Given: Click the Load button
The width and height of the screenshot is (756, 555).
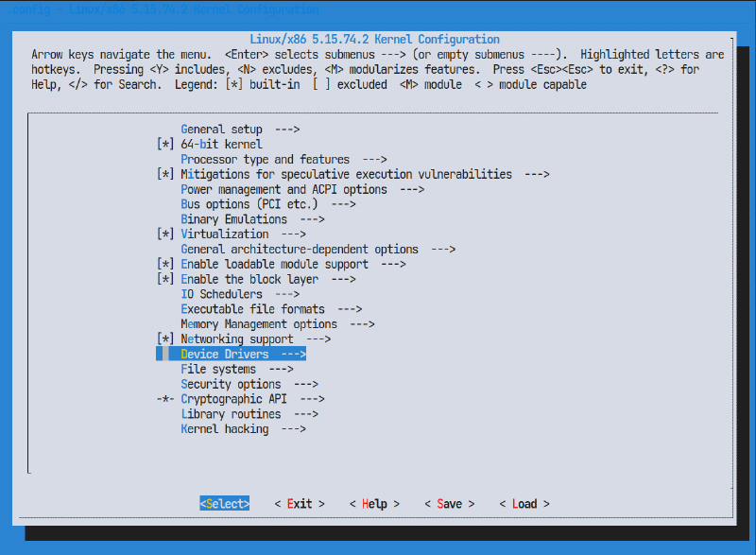Looking at the screenshot, I should click(x=524, y=504).
